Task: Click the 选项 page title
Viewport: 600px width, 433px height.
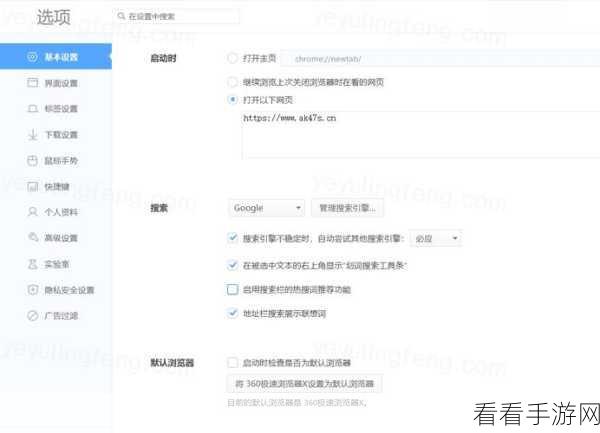Action: coord(54,17)
